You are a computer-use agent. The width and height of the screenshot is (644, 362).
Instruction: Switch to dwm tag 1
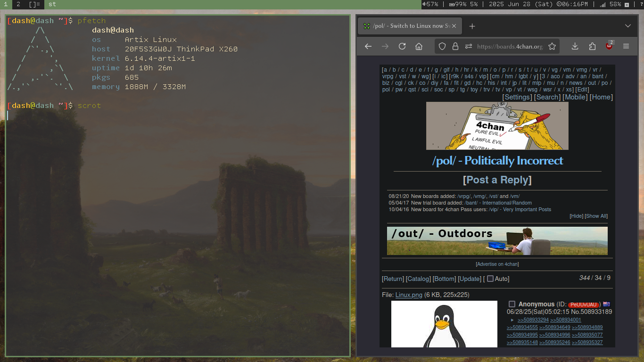point(6,4)
